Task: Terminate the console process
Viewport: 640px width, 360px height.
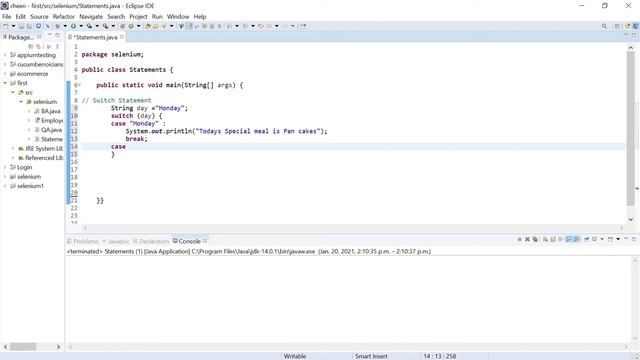Action: pos(520,239)
